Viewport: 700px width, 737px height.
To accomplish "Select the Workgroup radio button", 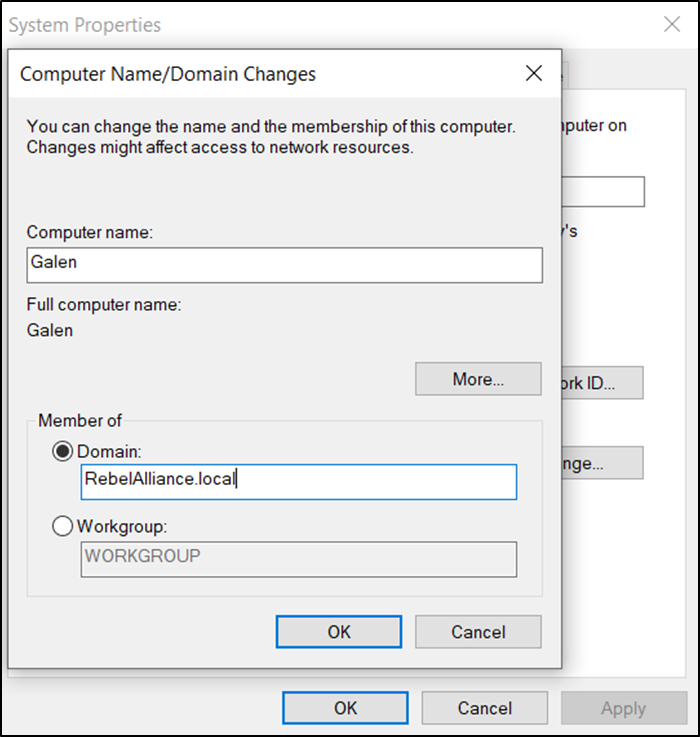I will (62, 526).
